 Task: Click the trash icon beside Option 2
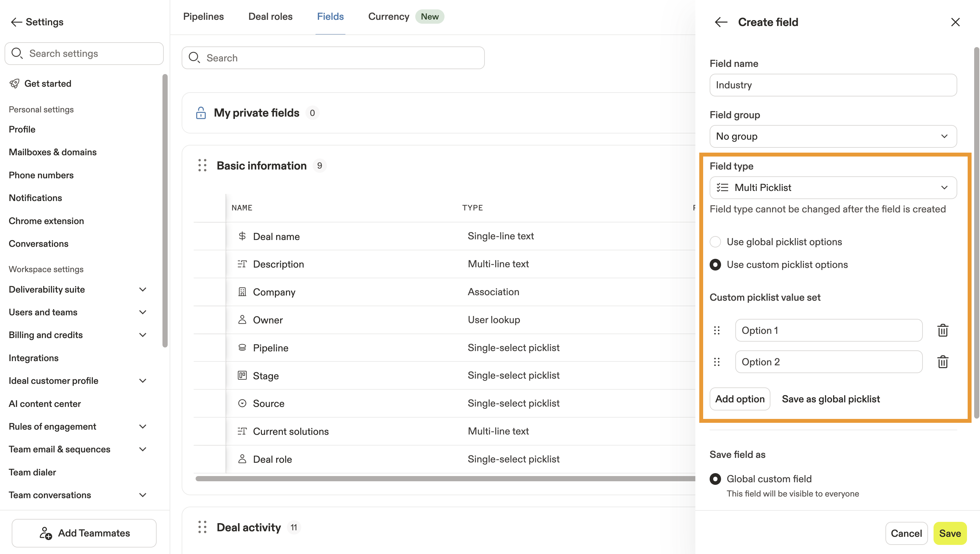pos(942,362)
